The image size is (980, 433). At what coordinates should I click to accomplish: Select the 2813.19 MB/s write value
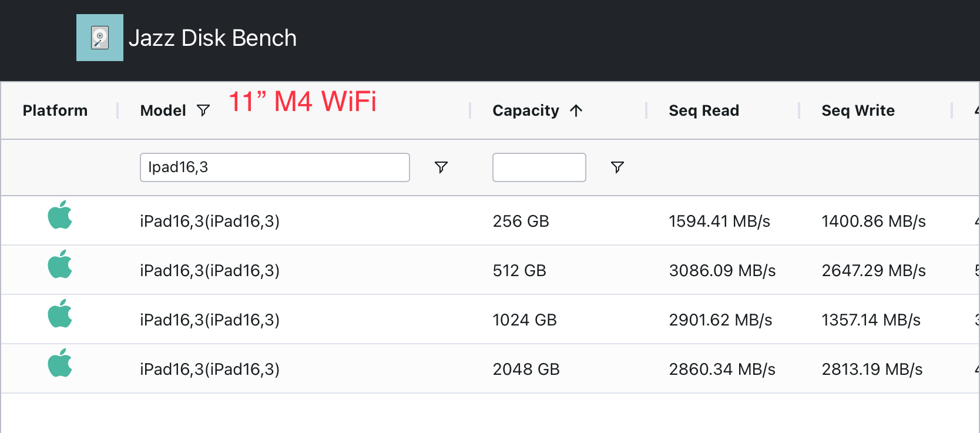coord(872,370)
